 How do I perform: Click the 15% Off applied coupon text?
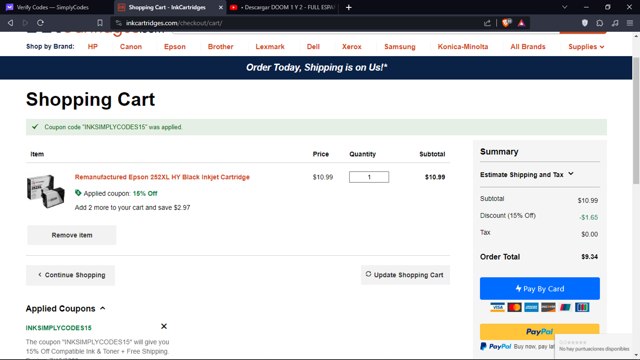click(145, 193)
